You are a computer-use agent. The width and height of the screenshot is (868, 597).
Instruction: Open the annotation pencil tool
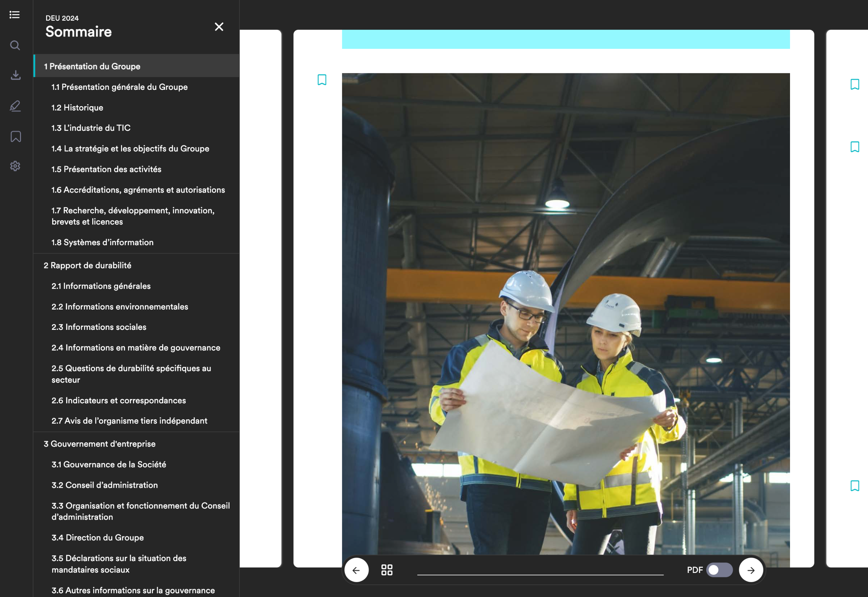(15, 106)
